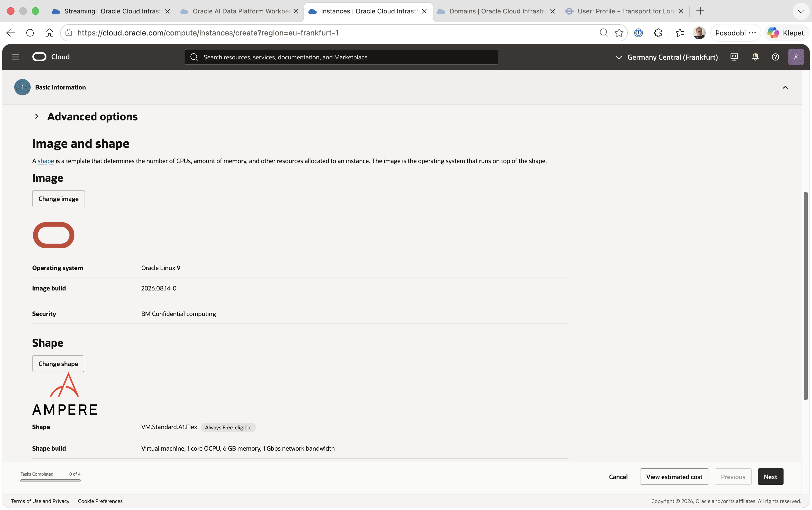Click the BM Confidential computing value
812x510 pixels.
coord(178,314)
